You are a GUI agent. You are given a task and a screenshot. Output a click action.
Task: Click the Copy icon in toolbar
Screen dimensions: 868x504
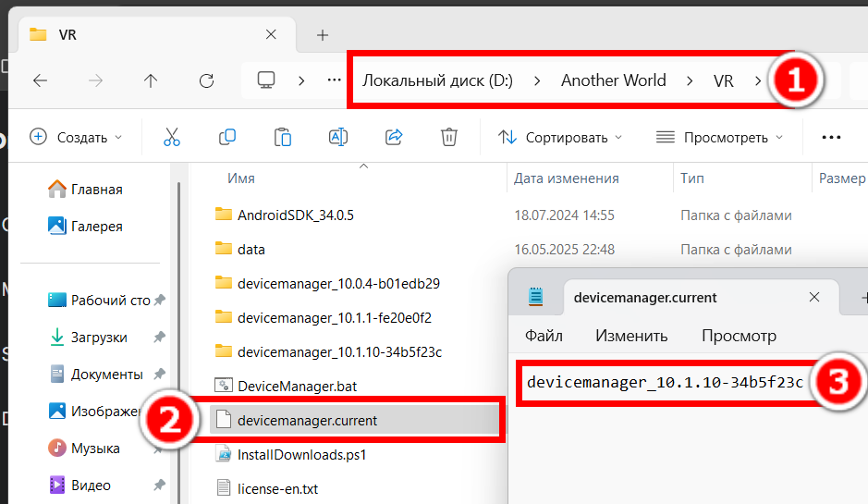[x=227, y=137]
